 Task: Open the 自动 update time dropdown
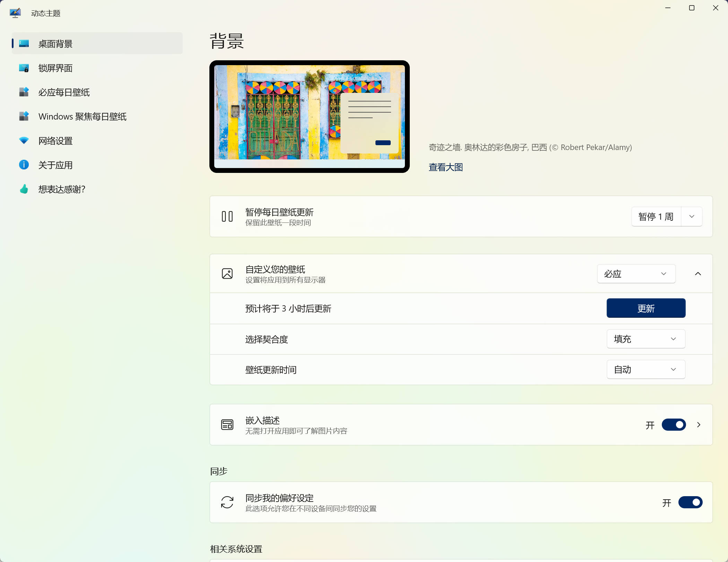pyautogui.click(x=646, y=369)
